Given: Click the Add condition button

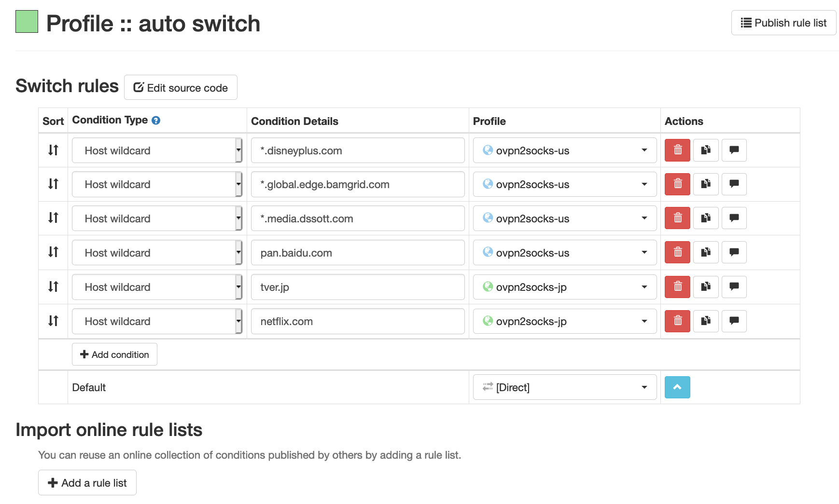Looking at the screenshot, I should point(114,354).
